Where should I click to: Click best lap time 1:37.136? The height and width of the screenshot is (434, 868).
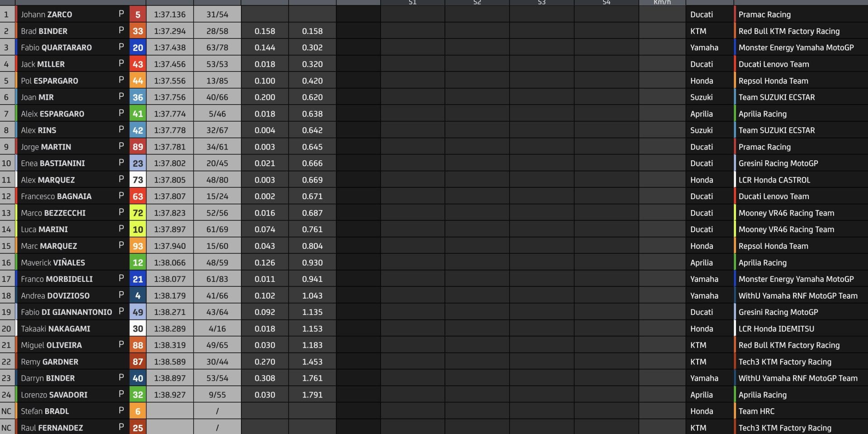coord(170,14)
